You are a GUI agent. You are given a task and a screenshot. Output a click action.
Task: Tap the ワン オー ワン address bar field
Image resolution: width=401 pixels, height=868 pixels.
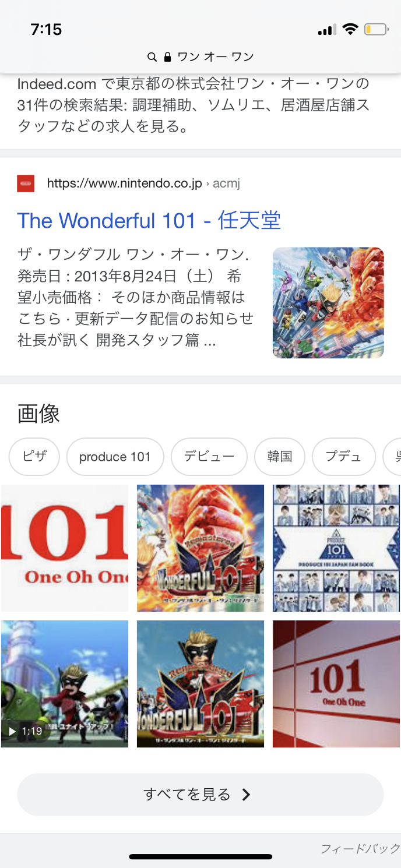point(200,57)
